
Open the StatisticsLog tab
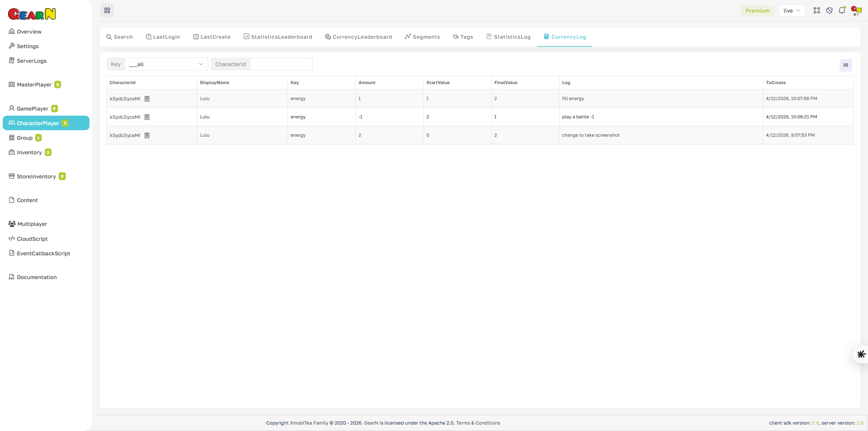click(x=508, y=37)
